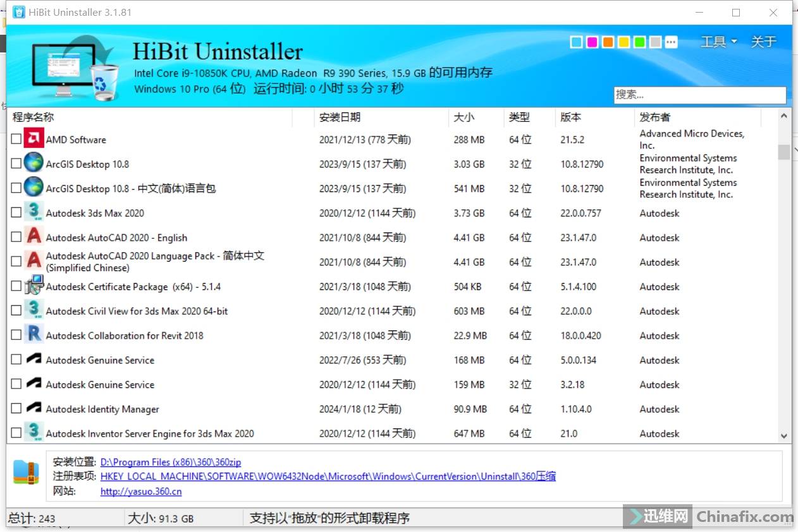798x532 pixels.
Task: Click the Inventor Server Engine icon
Action: pyautogui.click(x=34, y=433)
